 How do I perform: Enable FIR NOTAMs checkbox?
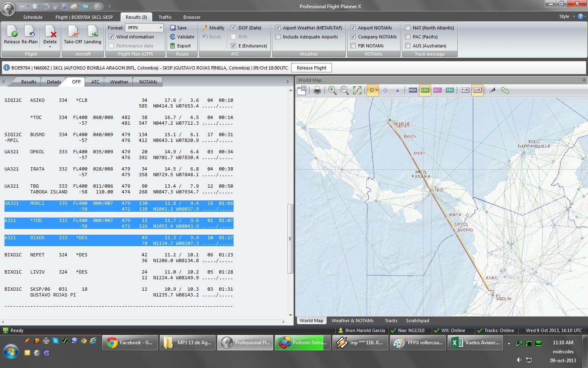353,46
